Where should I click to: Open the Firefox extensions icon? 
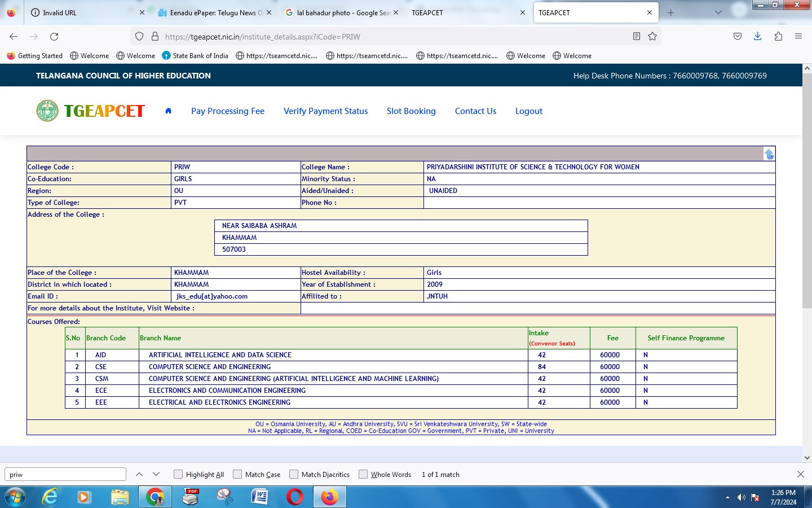pyautogui.click(x=778, y=37)
